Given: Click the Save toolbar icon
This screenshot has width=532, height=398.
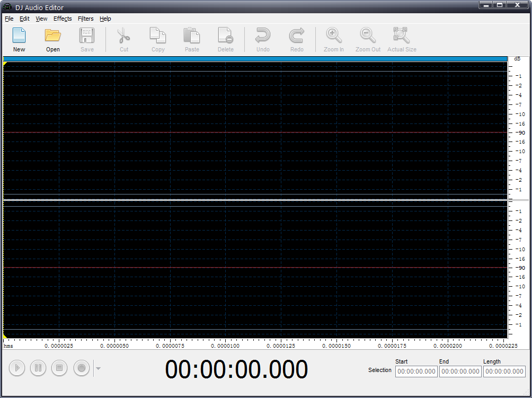Looking at the screenshot, I should pos(87,40).
